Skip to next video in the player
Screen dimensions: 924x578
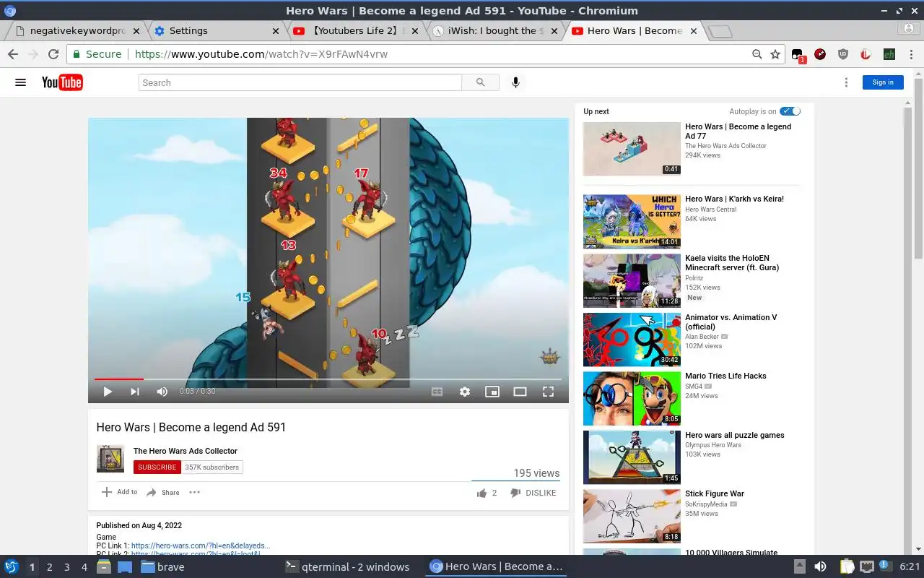click(134, 392)
